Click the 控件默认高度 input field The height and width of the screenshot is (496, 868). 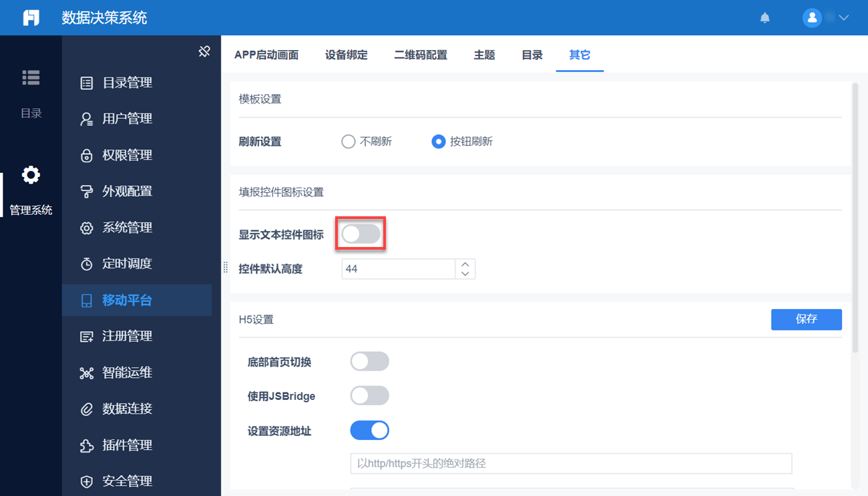(399, 269)
